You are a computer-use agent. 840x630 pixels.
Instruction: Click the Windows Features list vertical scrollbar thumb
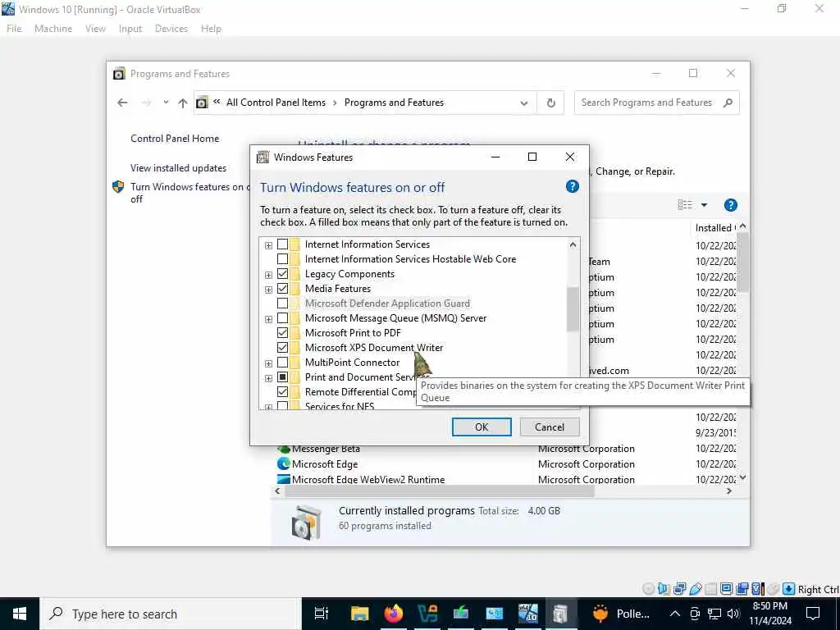pyautogui.click(x=573, y=309)
